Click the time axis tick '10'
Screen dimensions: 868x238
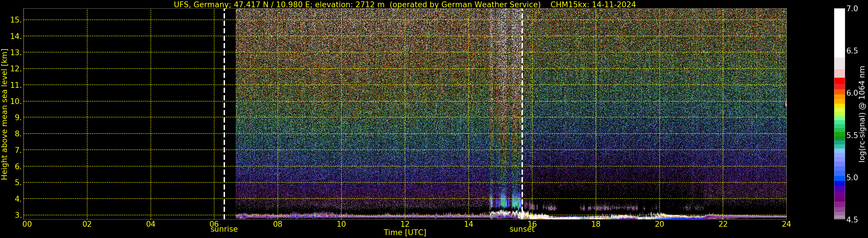pyautogui.click(x=341, y=224)
